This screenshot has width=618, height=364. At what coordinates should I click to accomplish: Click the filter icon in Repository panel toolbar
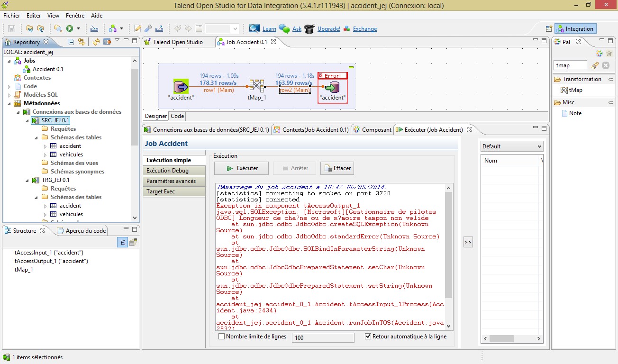tap(107, 42)
